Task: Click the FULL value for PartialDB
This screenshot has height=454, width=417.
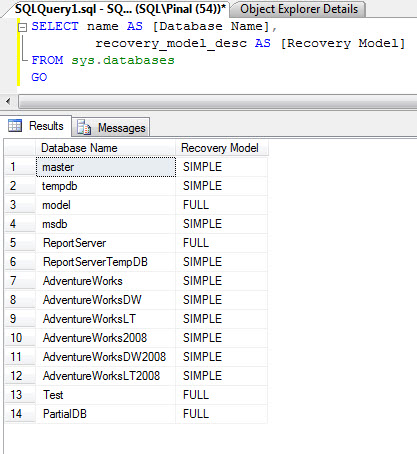Action: pos(222,414)
